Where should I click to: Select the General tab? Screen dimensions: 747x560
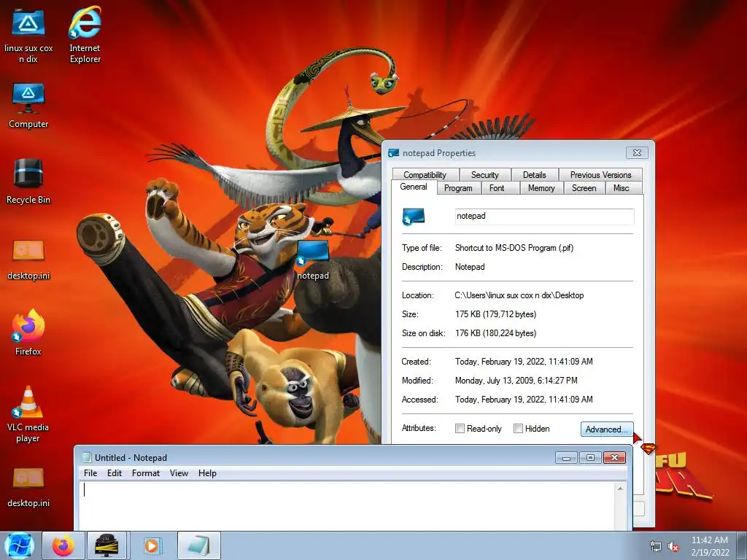click(414, 187)
